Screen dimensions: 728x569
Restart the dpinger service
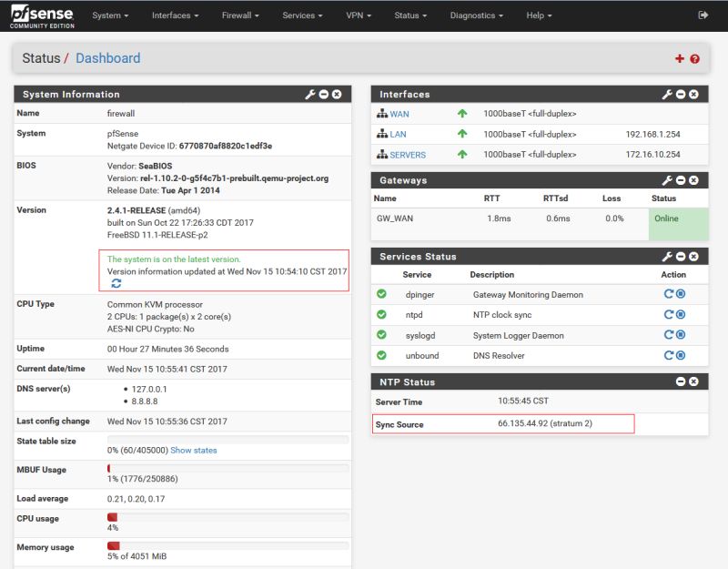(x=668, y=293)
